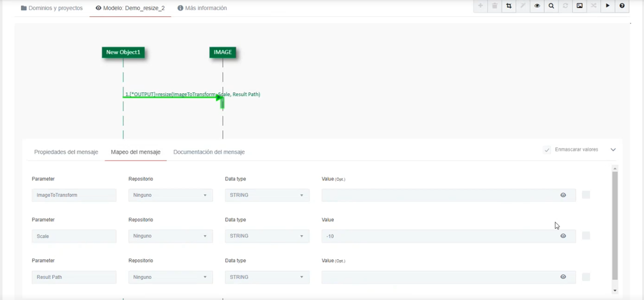Toggle the Enmascarar valores checkbox
644x300 pixels.
coord(547,150)
